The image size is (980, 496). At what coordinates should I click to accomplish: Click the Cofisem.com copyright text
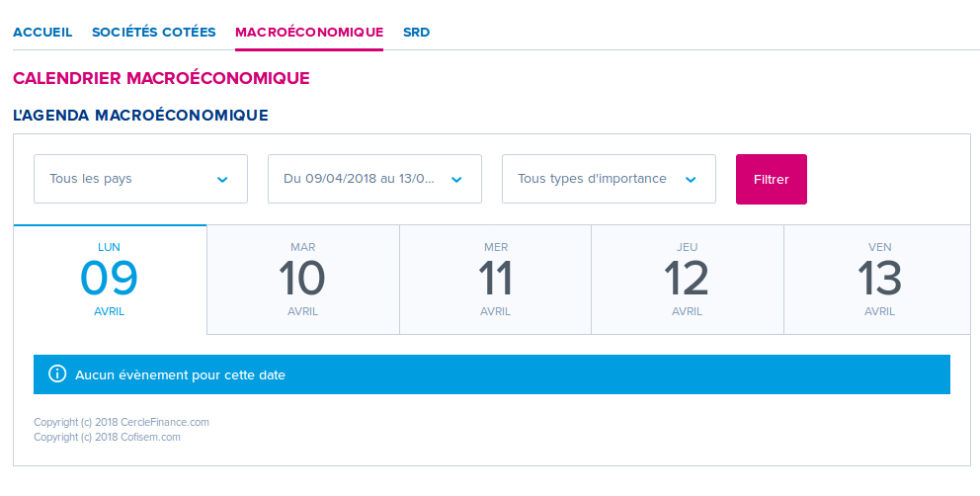coord(108,437)
